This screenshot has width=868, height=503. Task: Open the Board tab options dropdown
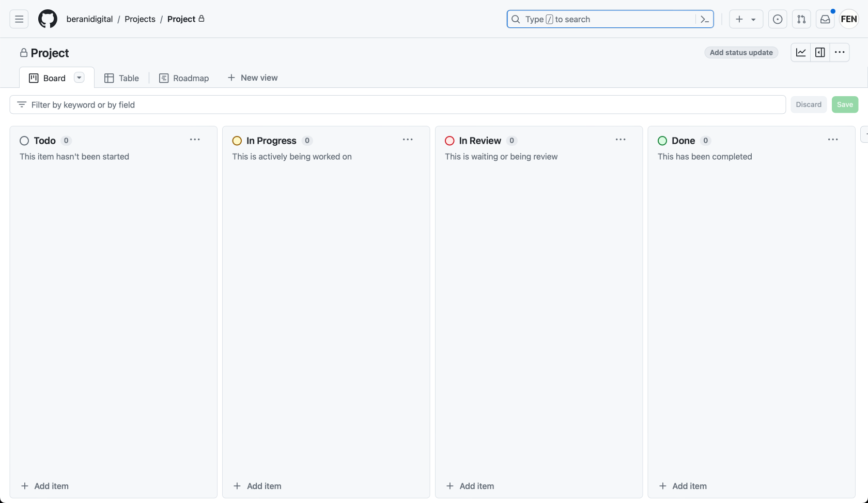[79, 78]
